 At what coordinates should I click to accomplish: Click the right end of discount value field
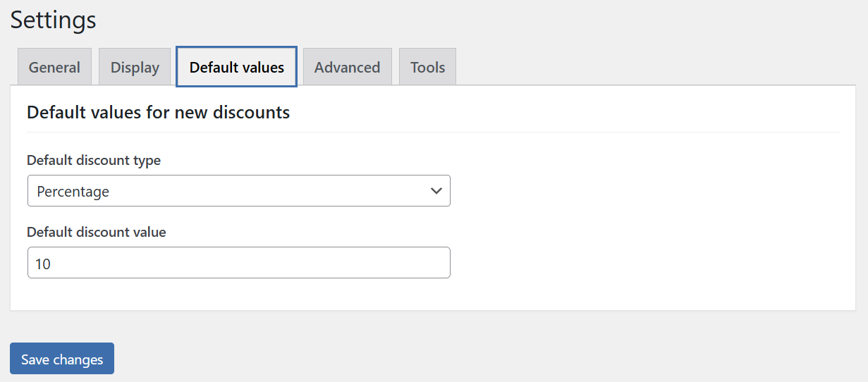437,263
